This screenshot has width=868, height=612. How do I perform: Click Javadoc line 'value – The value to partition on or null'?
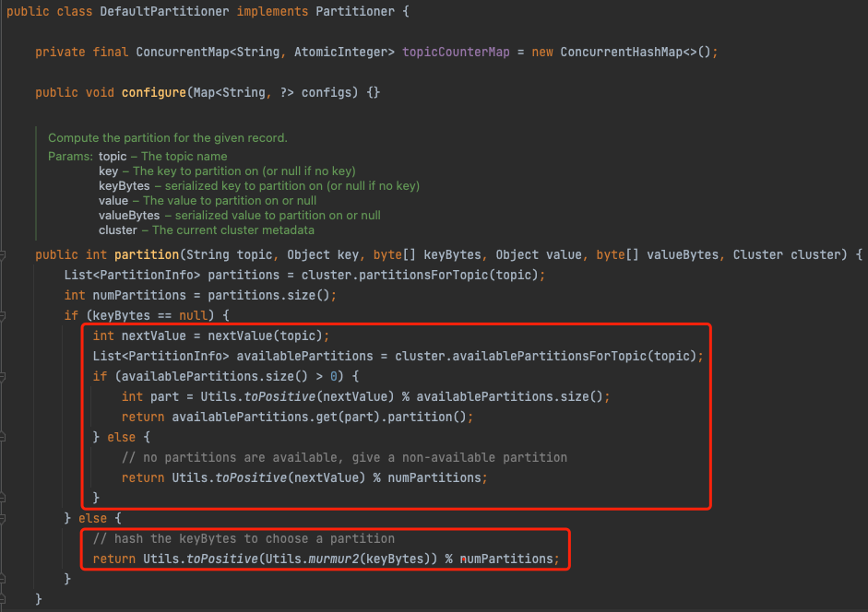point(208,201)
